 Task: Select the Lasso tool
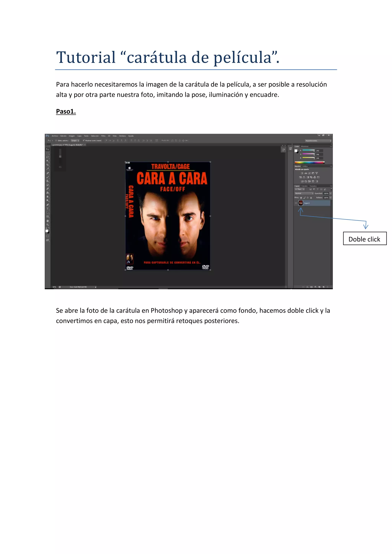(47, 157)
